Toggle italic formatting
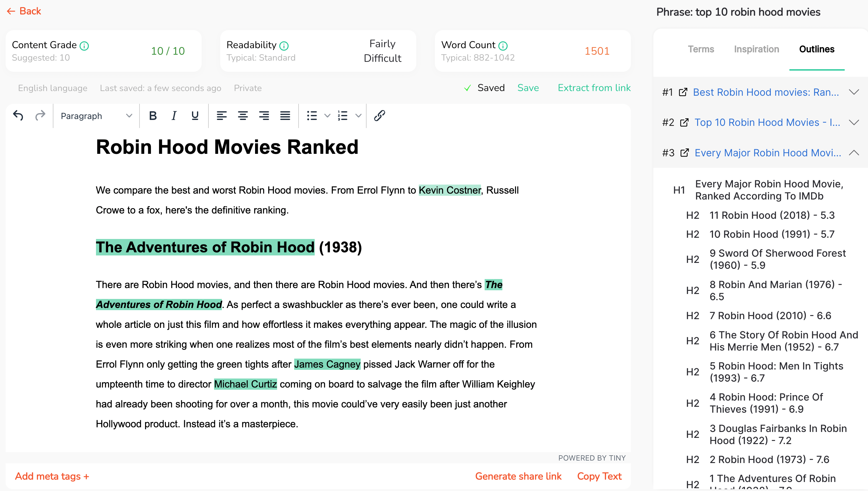The height and width of the screenshot is (491, 868). [174, 116]
